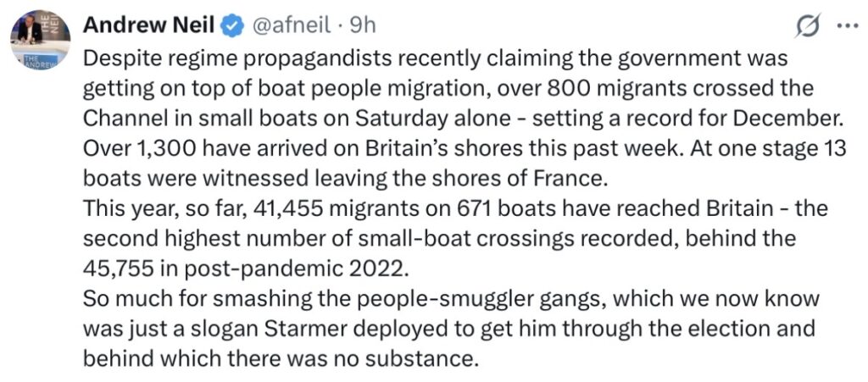Open the three-dot more options menu

pyautogui.click(x=845, y=26)
